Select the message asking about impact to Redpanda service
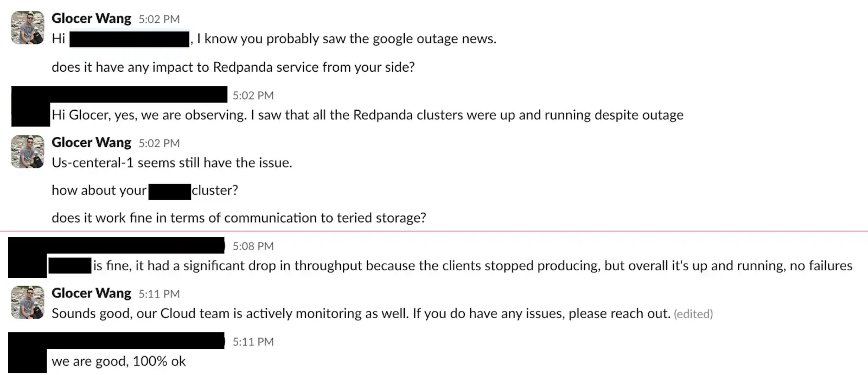 (233, 67)
